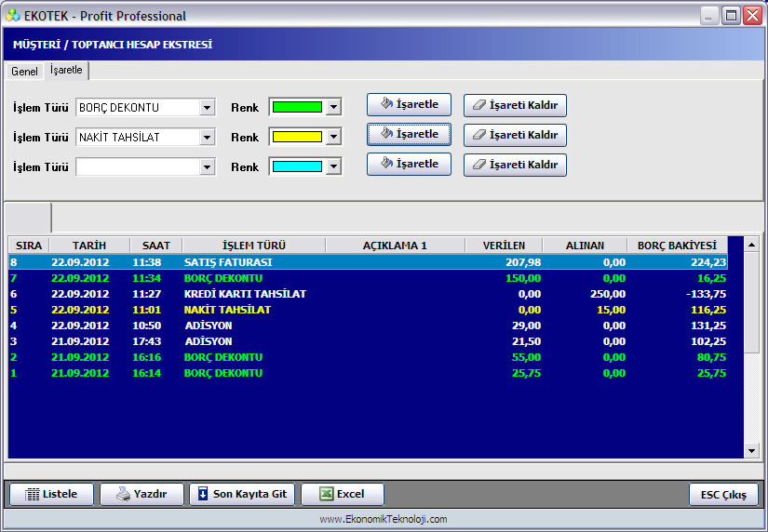Select the ADİSYON row at 10:50

pos(368,326)
